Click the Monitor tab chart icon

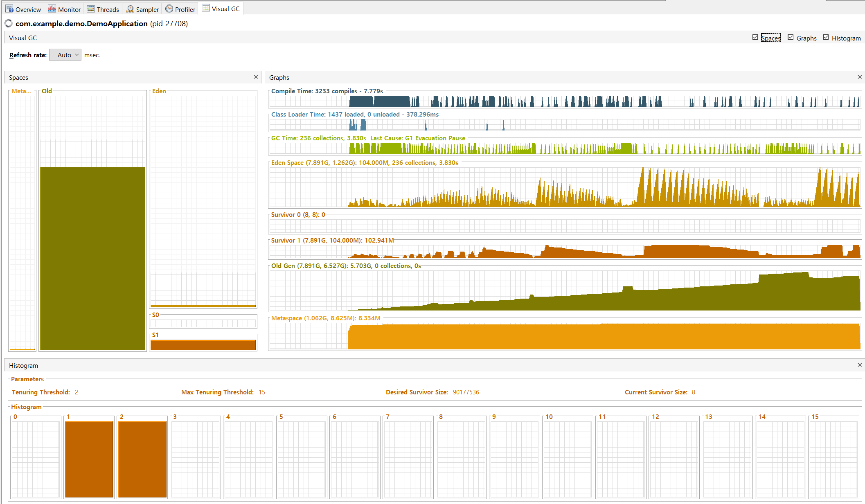click(52, 9)
